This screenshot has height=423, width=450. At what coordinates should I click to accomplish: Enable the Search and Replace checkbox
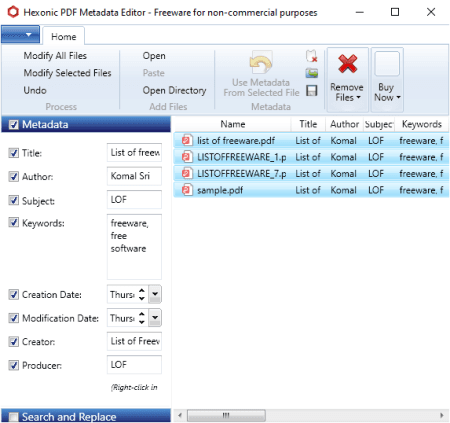click(14, 417)
